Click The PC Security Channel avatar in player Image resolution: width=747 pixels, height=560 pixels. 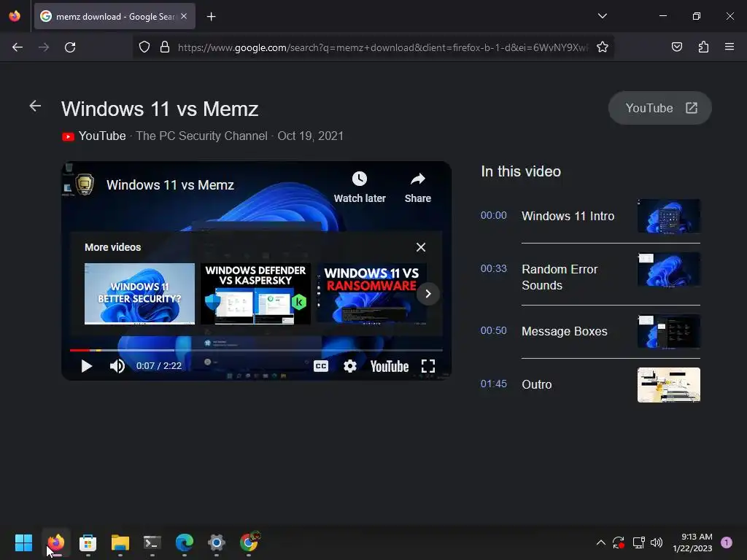pos(85,184)
